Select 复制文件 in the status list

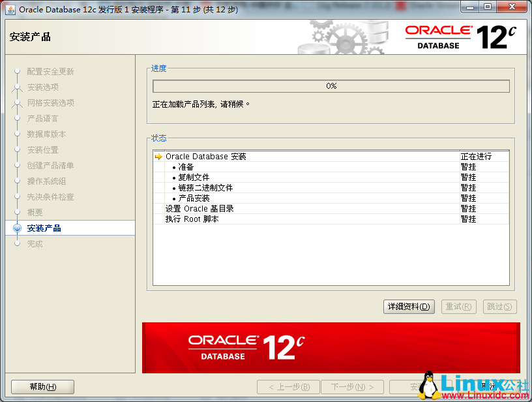click(x=191, y=177)
